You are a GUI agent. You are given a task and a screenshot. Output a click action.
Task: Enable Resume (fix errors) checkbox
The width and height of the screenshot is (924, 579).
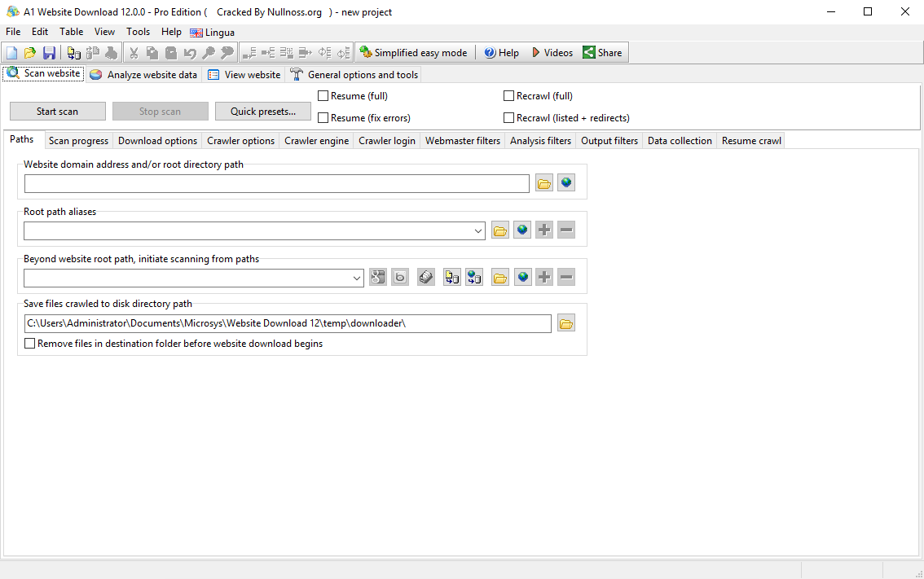(323, 118)
